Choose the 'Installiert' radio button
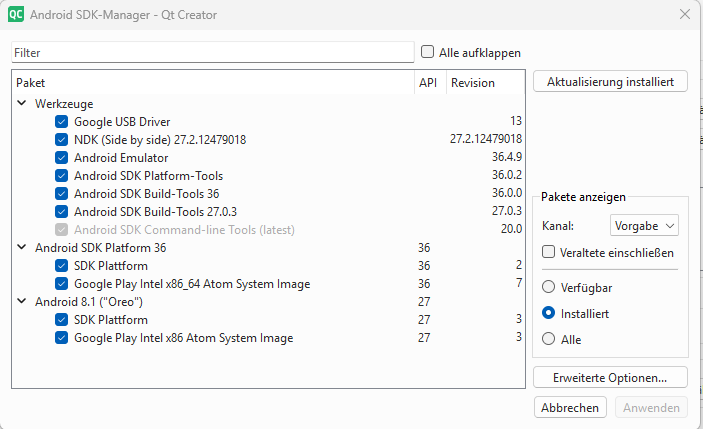This screenshot has height=429, width=703. pos(548,313)
